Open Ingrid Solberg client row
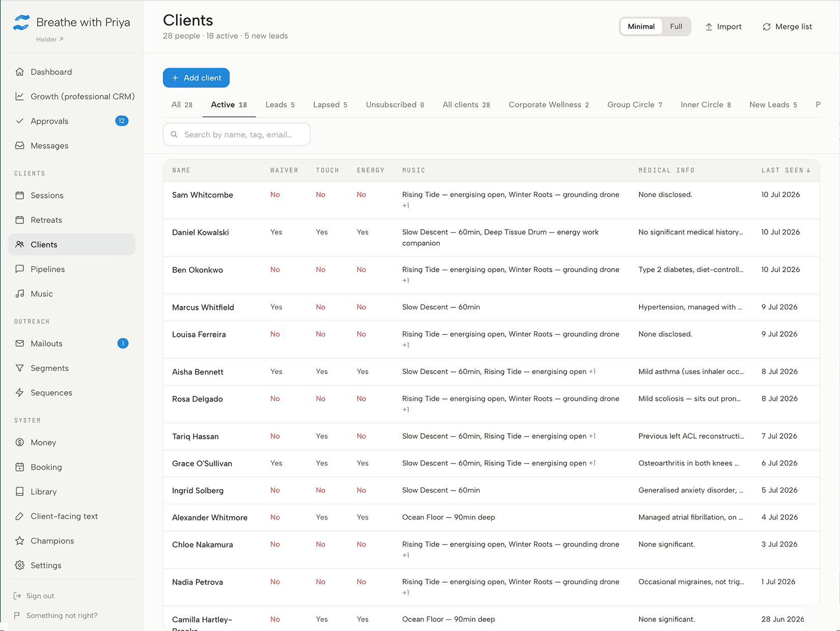Viewport: 840px width, 631px height. [491, 491]
